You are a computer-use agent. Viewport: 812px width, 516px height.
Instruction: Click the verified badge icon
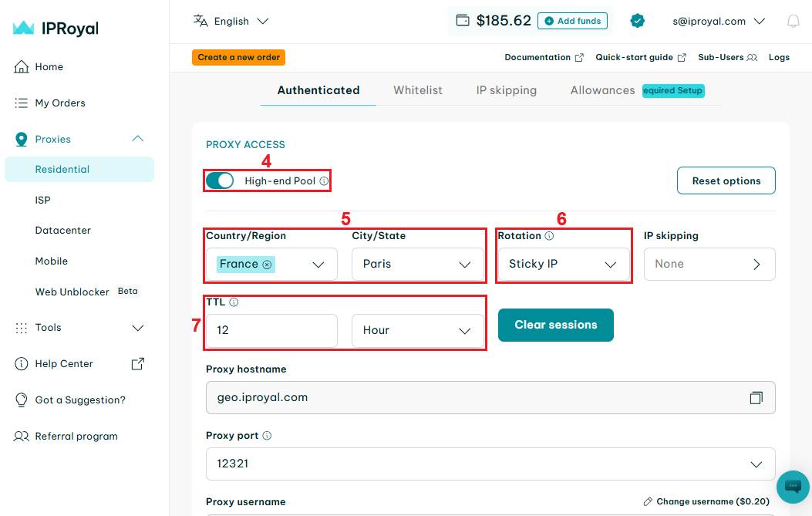(x=637, y=21)
